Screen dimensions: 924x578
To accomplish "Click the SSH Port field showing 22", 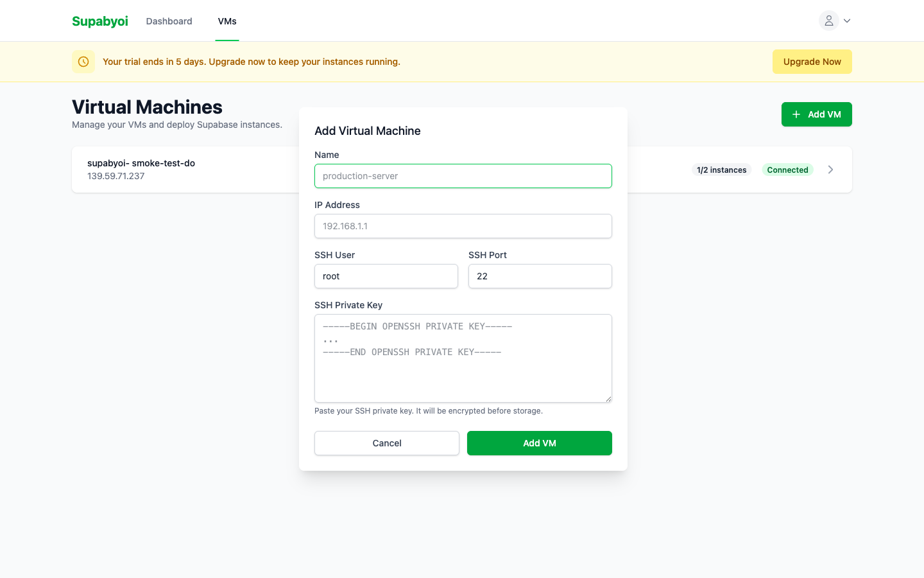I will pyautogui.click(x=540, y=276).
